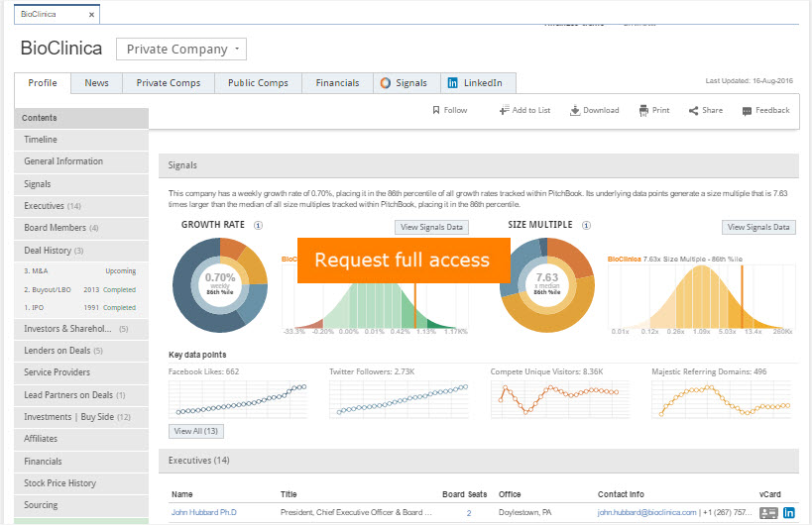Click the Facebook Likes trend chart
This screenshot has height=525, width=812.
click(x=238, y=399)
